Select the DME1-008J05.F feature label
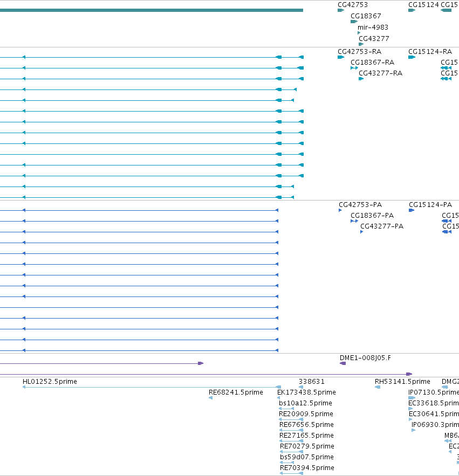Viewport: 459px width, 476px height. [366, 357]
